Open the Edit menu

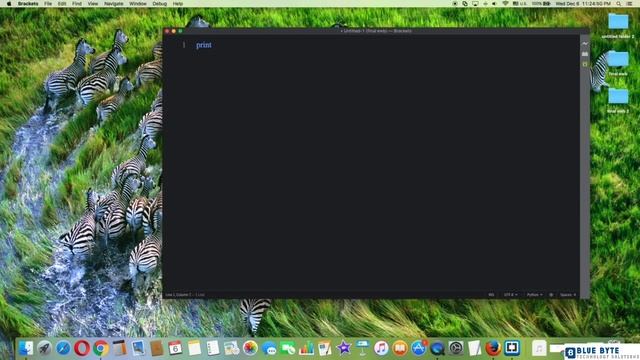(x=62, y=3)
